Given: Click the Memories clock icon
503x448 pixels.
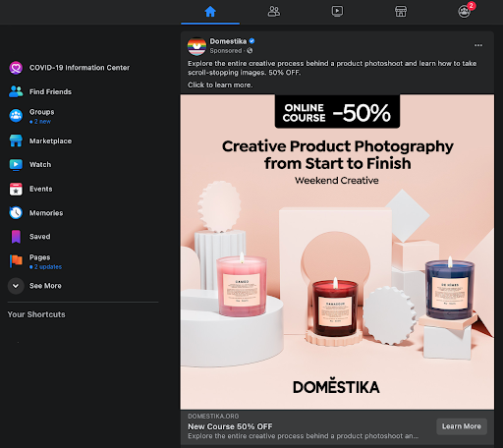Looking at the screenshot, I should coord(16,213).
